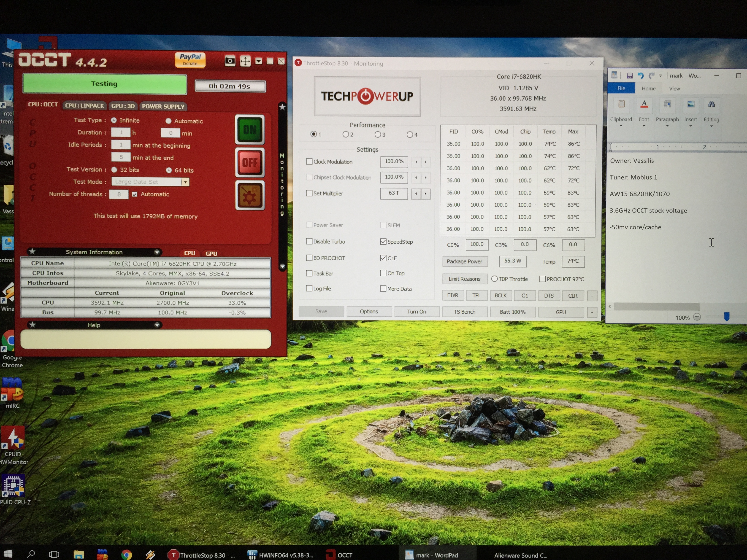747x560 pixels.
Task: Select the GPU system information tab
Action: coord(211,253)
